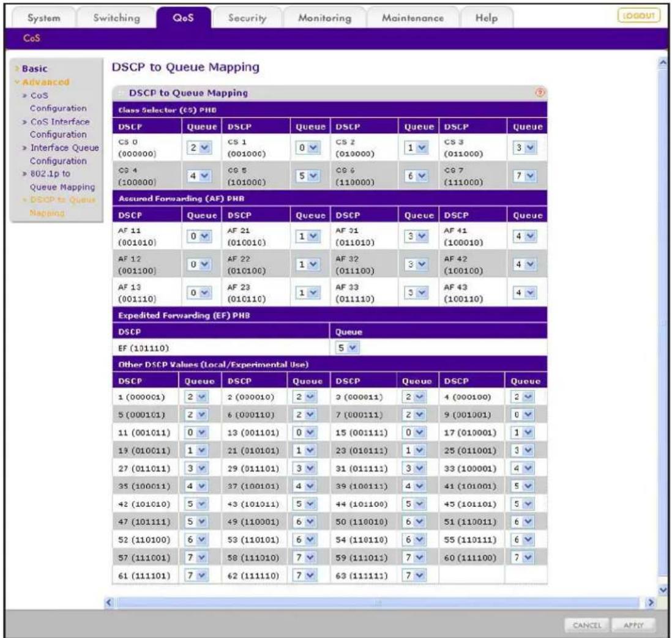This screenshot has height=638, width=672.
Task: Open queue dropdown for DSCP 21 (010101)
Action: click(x=304, y=451)
